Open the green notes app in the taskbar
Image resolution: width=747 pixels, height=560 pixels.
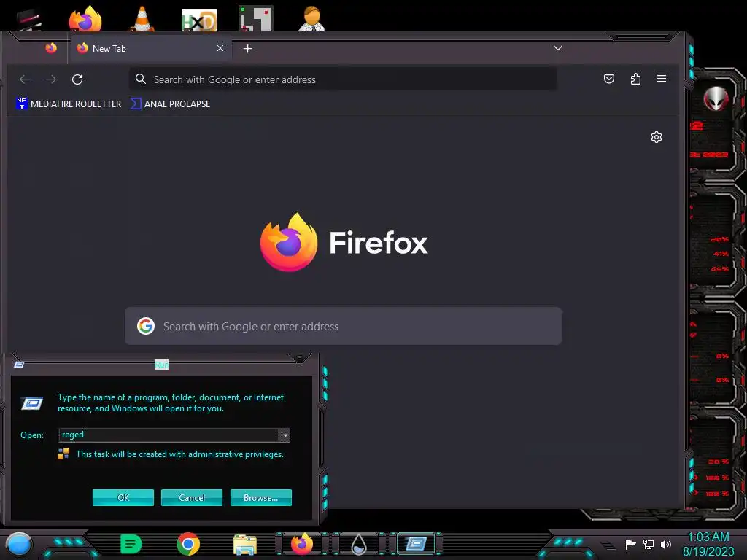tap(131, 544)
